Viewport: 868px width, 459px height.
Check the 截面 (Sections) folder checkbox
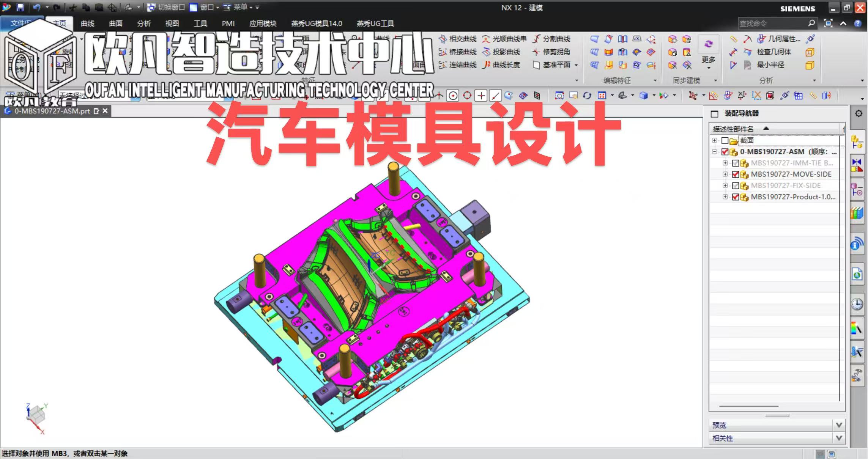[x=725, y=141]
